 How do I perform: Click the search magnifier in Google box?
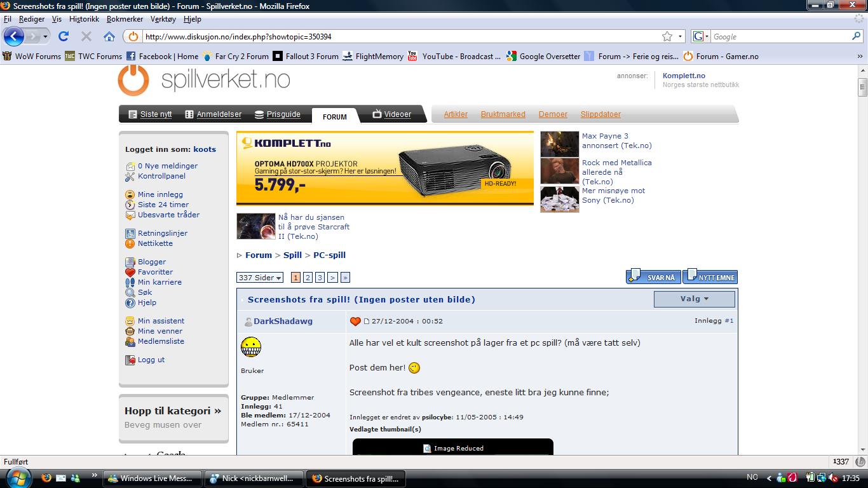point(856,37)
